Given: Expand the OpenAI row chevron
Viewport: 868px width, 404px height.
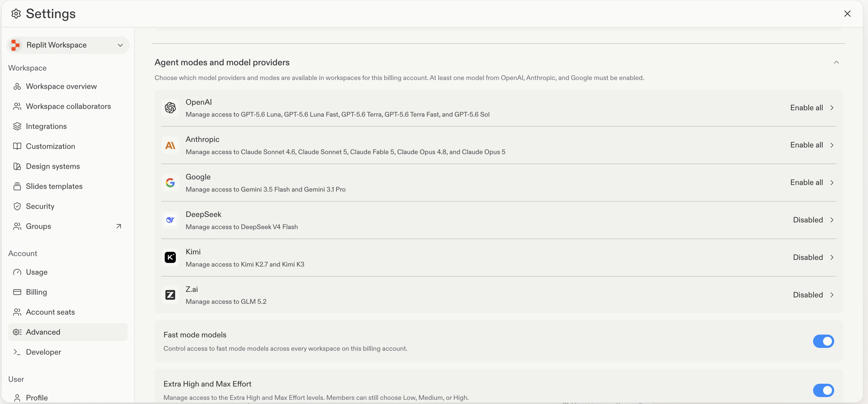Looking at the screenshot, I should (x=832, y=108).
